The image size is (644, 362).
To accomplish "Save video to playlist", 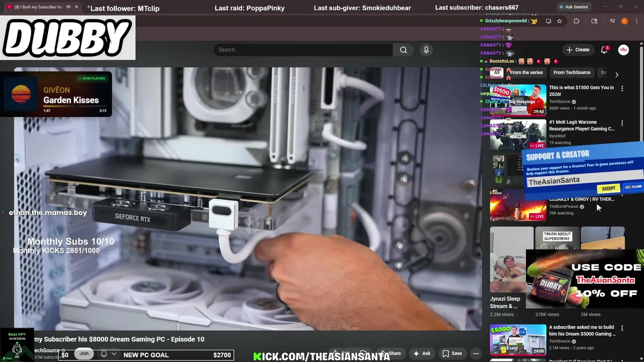I will pos(452,353).
